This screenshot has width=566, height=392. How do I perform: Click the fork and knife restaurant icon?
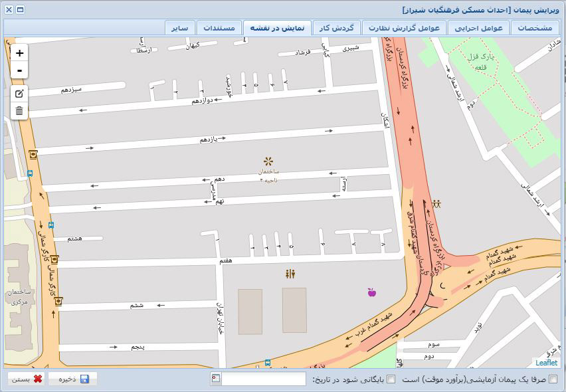pyautogui.click(x=436, y=203)
